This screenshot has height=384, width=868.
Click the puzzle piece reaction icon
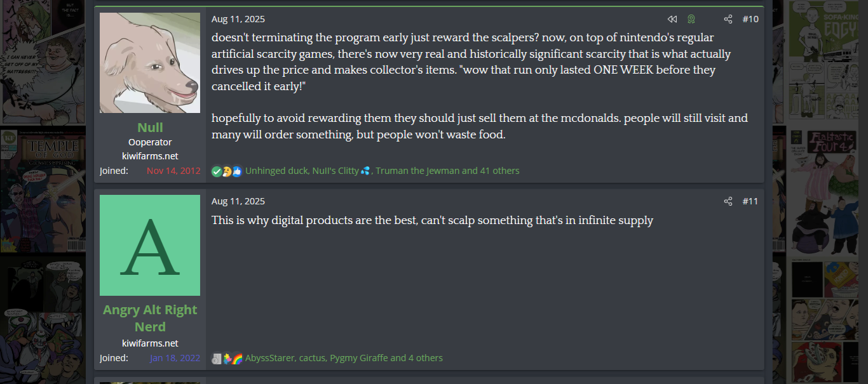[227, 358]
